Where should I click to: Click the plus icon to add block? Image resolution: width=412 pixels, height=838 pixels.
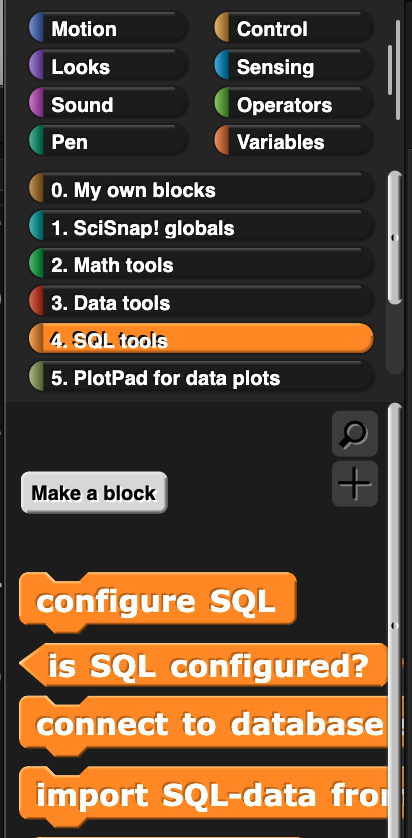[x=355, y=484]
